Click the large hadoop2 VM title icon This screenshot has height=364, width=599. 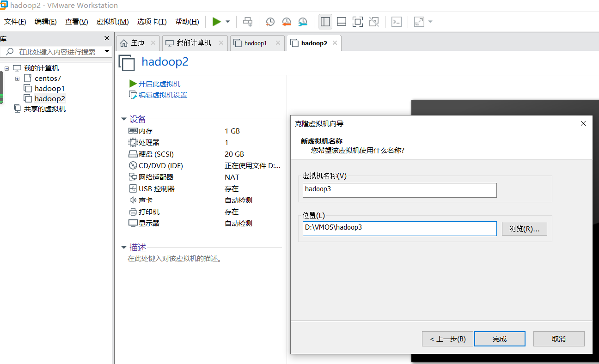tap(127, 62)
